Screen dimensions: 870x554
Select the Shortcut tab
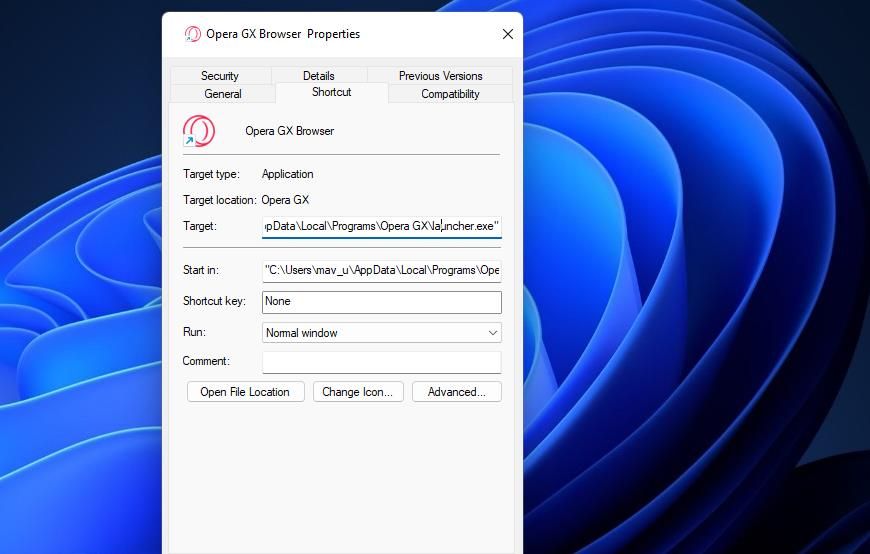(x=332, y=92)
